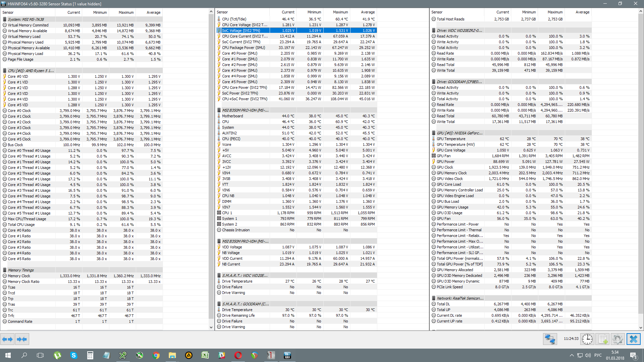Open the network remote monitoring icon
The height and width of the screenshot is (362, 644).
tap(550, 339)
